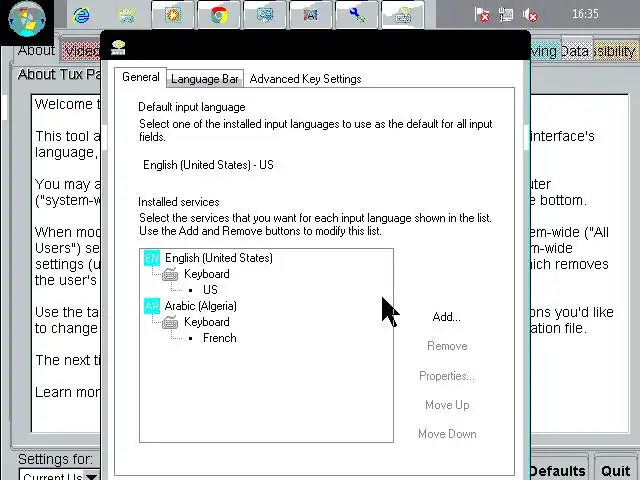Open the Accessibility tab in Tux Paint Config
The image size is (640, 480).
[614, 51]
